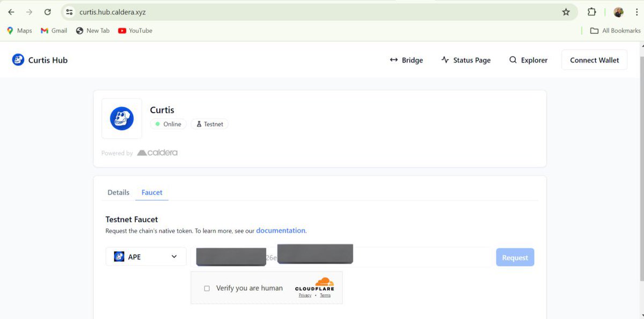644x319 pixels.
Task: Click the Caldera logo
Action: (157, 153)
